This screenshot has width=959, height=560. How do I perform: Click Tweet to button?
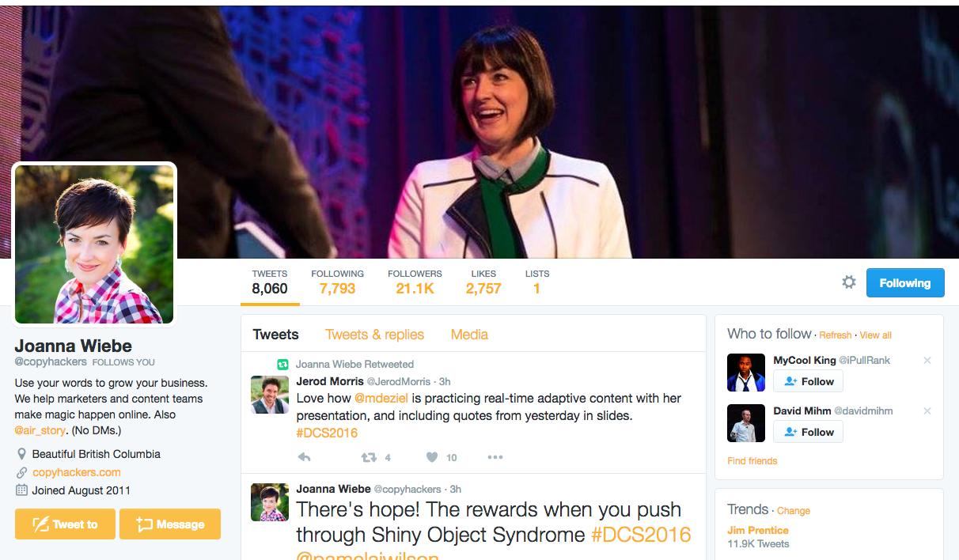(65, 524)
